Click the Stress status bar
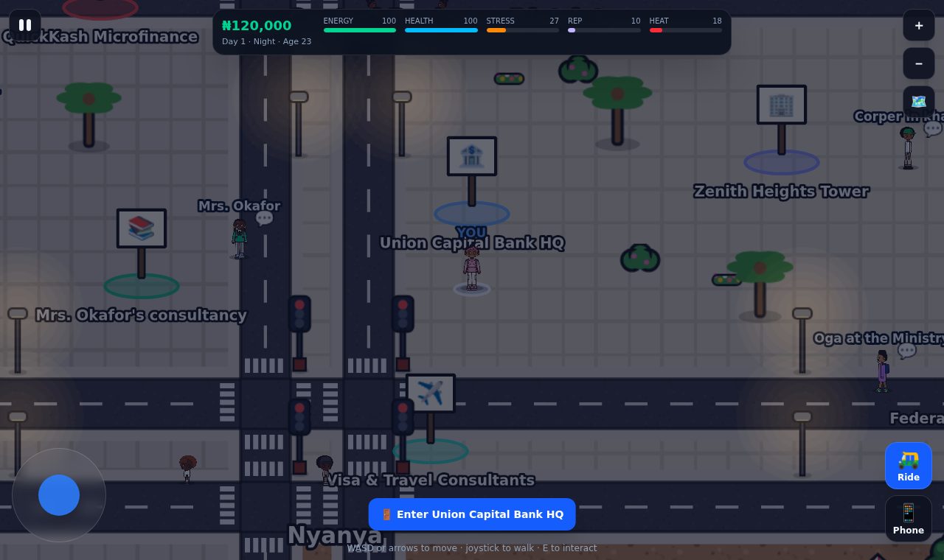 [523, 25]
